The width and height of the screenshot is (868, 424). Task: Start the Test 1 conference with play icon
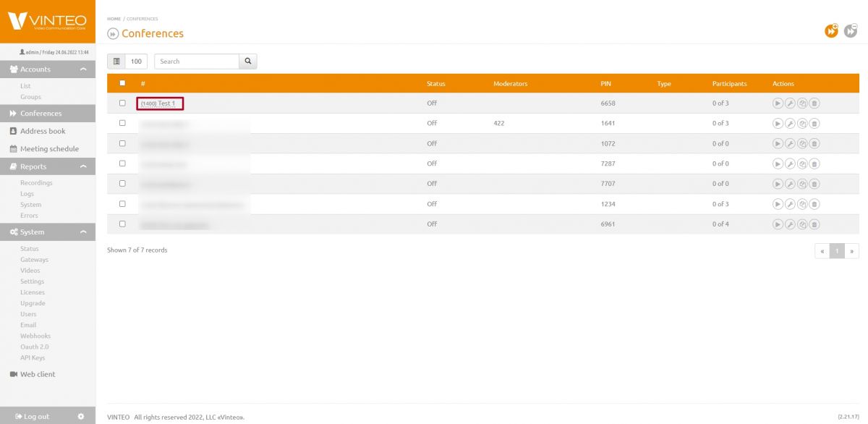pos(778,103)
